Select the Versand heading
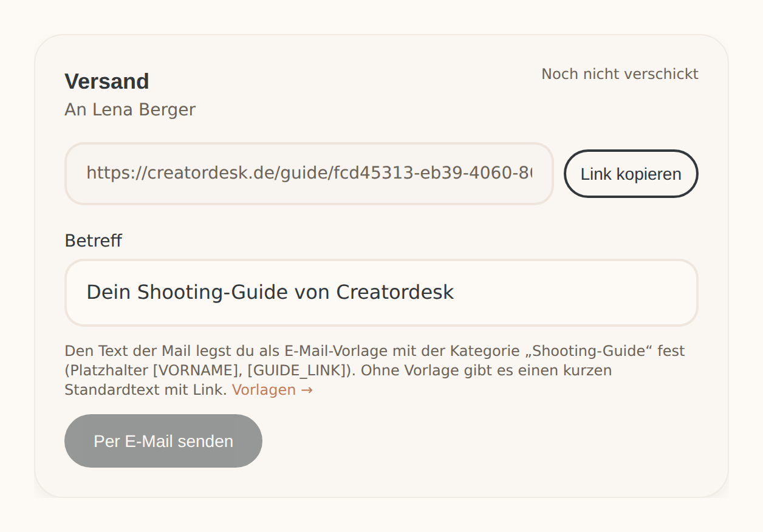Viewport: 763px width, 532px height. 107,81
